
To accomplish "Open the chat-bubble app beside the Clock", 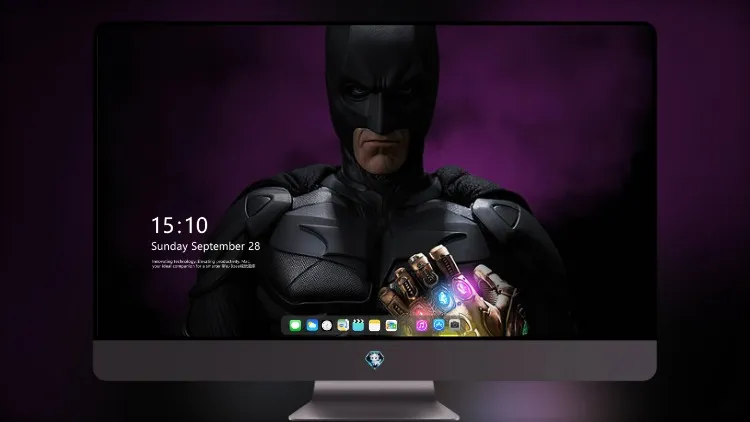I will point(342,325).
